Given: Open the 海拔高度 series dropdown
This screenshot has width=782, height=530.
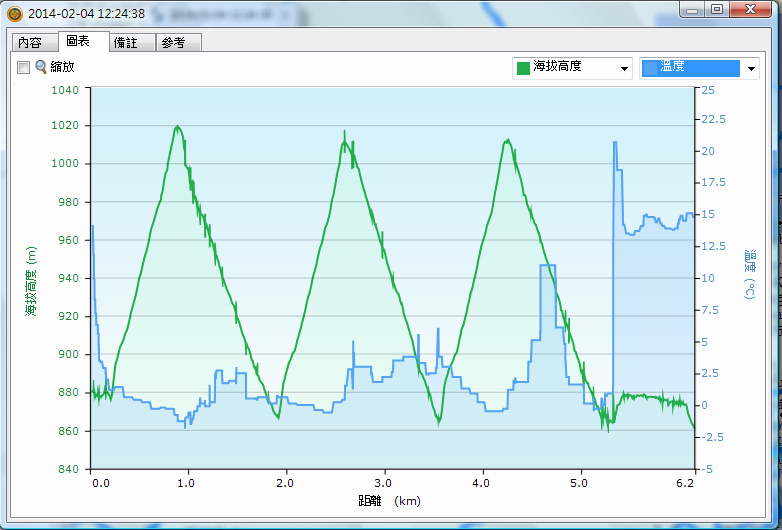Looking at the screenshot, I should coord(624,68).
